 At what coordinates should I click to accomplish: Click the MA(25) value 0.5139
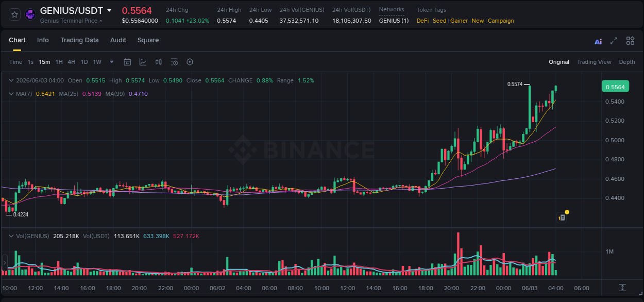(x=92, y=94)
